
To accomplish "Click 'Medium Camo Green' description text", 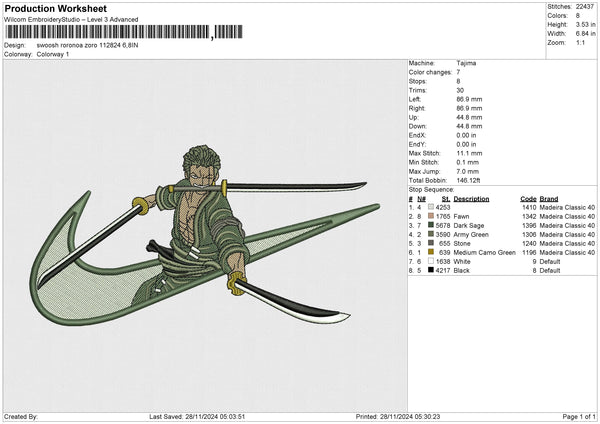I will (x=484, y=252).
